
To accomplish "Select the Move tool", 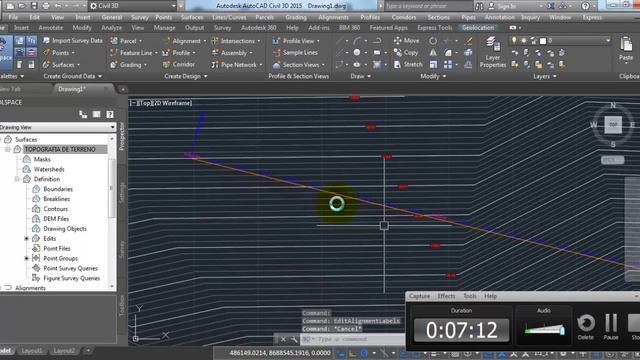I will pyautogui.click(x=407, y=40).
